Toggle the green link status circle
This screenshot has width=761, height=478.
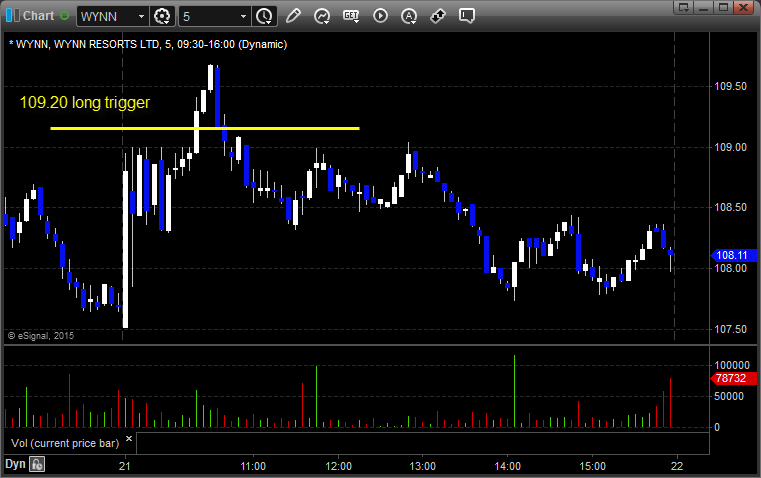[x=65, y=16]
